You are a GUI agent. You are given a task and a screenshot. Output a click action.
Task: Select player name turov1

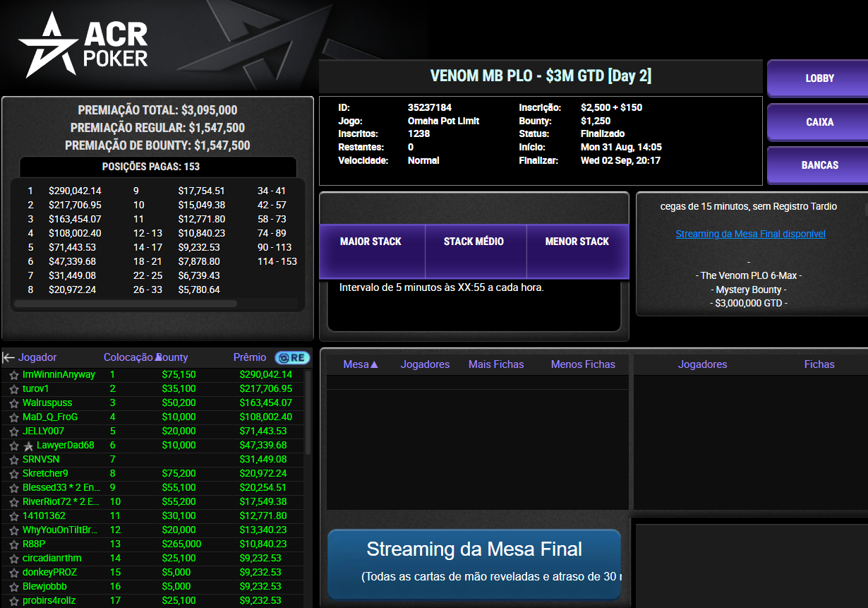point(36,389)
